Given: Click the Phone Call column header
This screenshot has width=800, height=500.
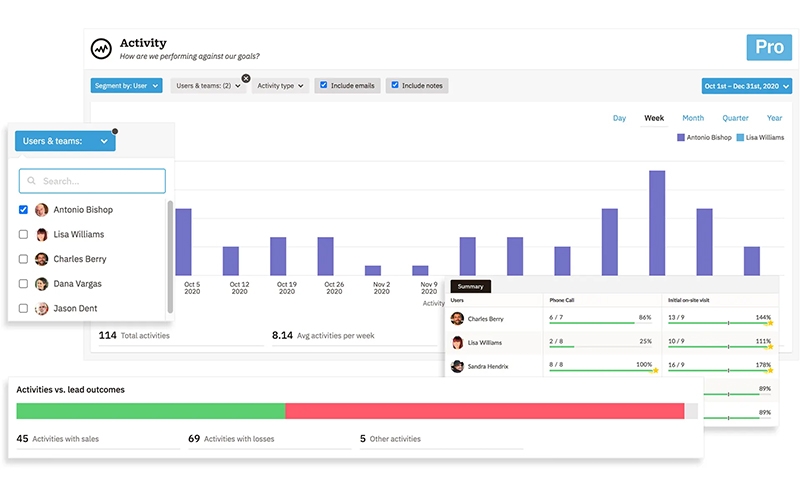Looking at the screenshot, I should (562, 300).
